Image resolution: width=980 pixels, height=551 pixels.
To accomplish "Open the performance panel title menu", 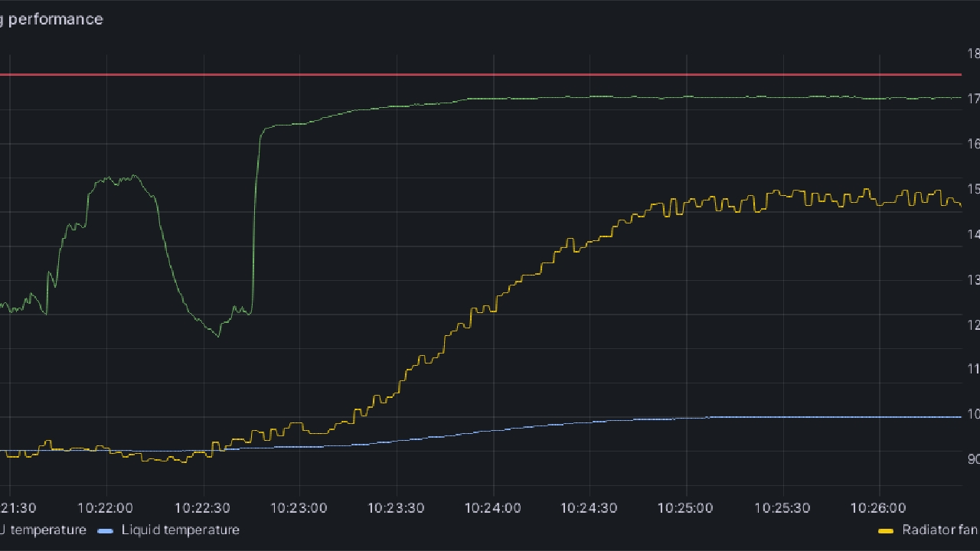I will pos(52,19).
